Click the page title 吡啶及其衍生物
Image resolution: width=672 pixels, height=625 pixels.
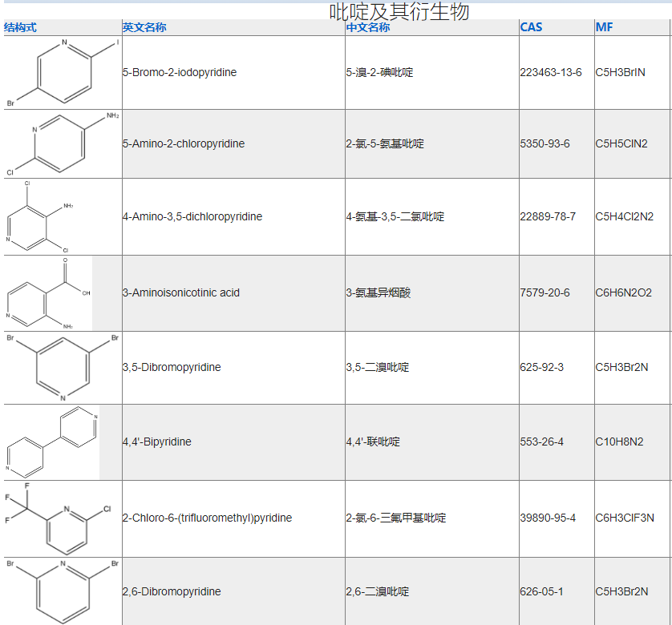pyautogui.click(x=399, y=11)
